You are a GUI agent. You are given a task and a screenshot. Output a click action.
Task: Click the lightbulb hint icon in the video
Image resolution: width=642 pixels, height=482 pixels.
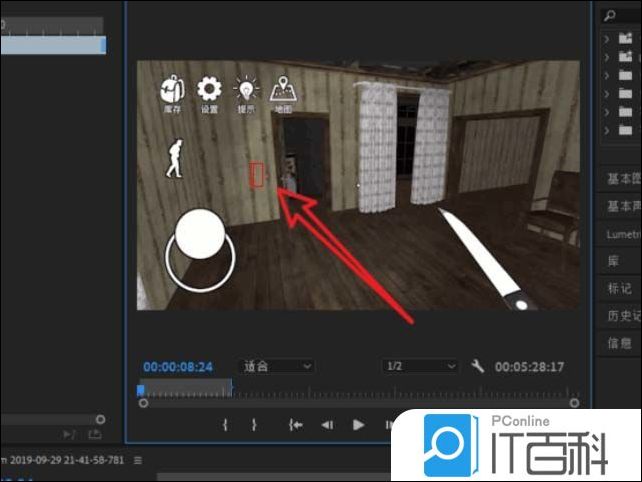[x=245, y=90]
